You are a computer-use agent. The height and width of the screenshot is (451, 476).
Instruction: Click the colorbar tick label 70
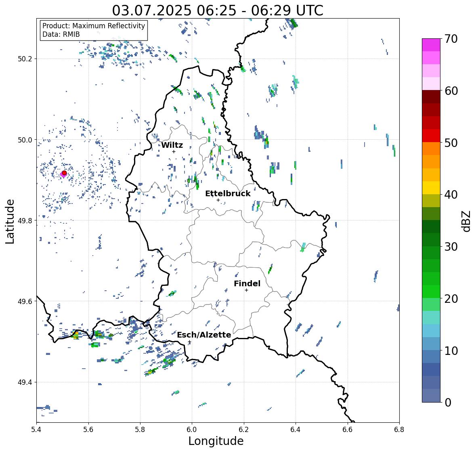451,39
